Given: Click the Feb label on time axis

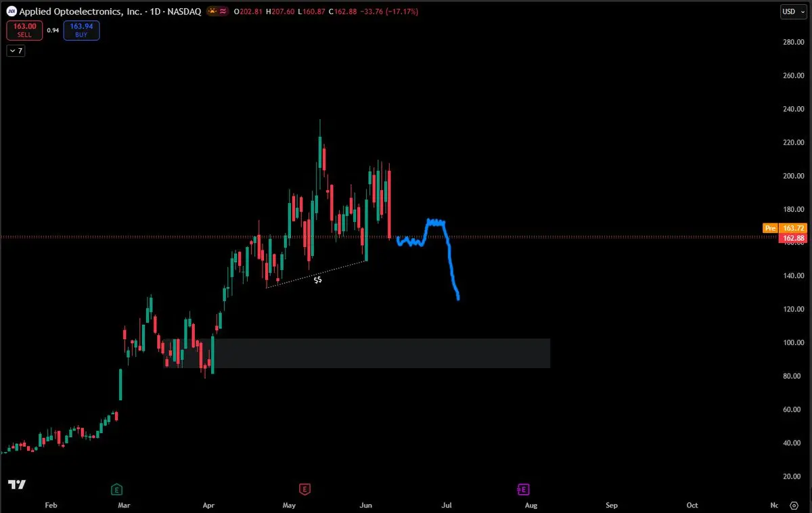Looking at the screenshot, I should (x=51, y=505).
